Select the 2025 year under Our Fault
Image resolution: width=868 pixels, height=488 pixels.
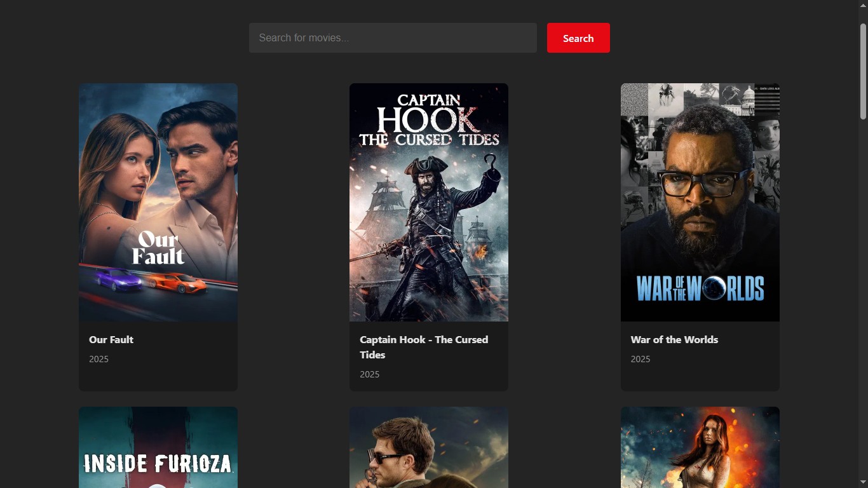[98, 359]
